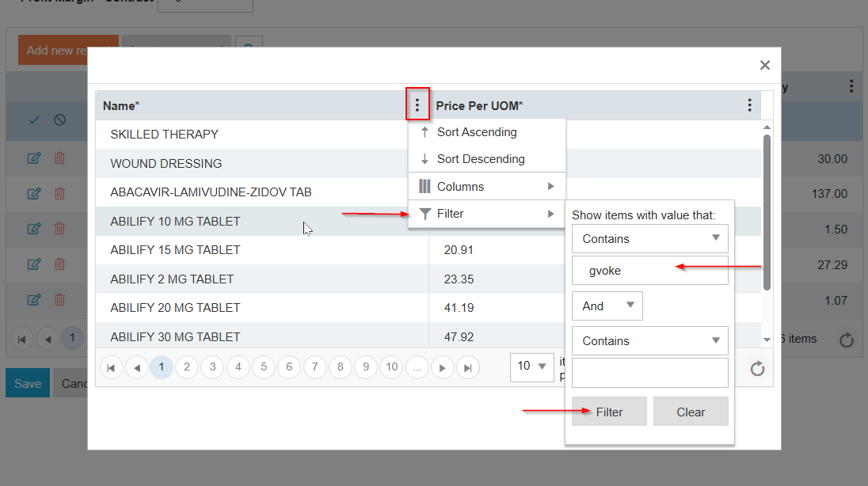
Task: Delete the background row priced 27.29
Action: [59, 264]
